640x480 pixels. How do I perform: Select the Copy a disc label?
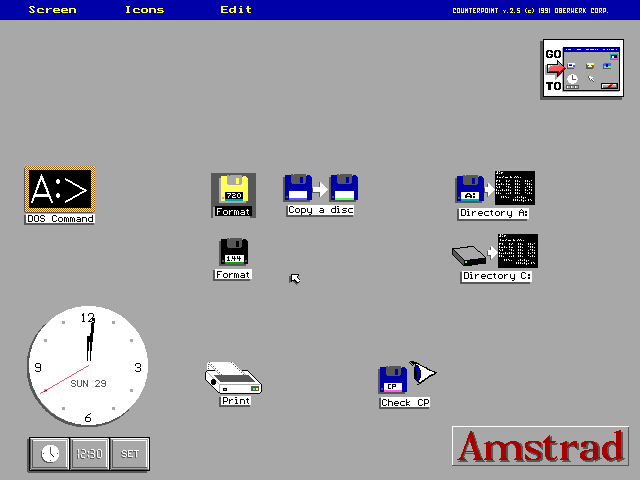[321, 210]
